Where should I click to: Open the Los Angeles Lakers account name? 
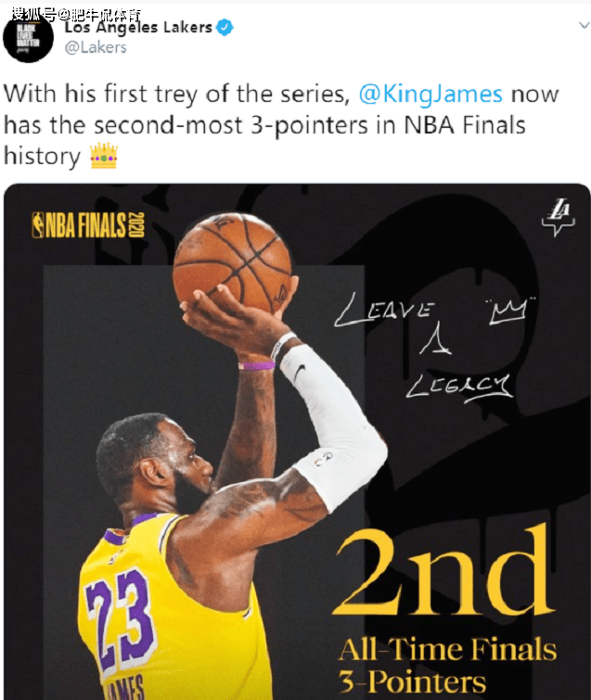138,28
